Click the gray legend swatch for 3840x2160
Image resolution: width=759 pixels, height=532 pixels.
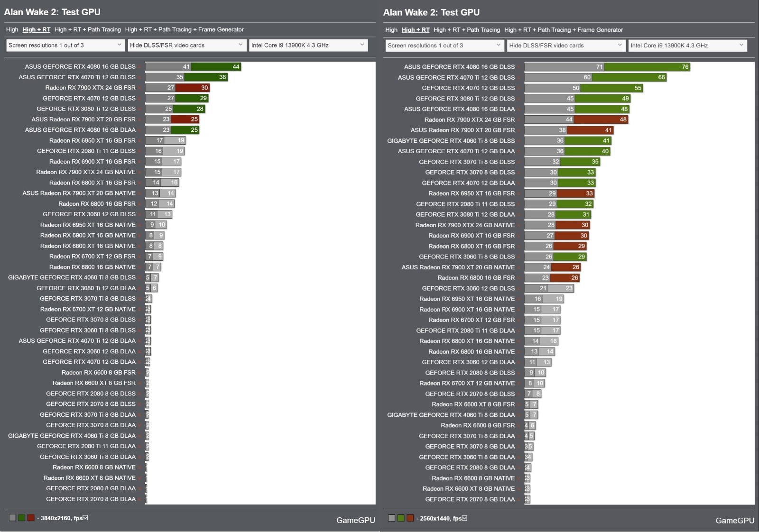(x=12, y=518)
